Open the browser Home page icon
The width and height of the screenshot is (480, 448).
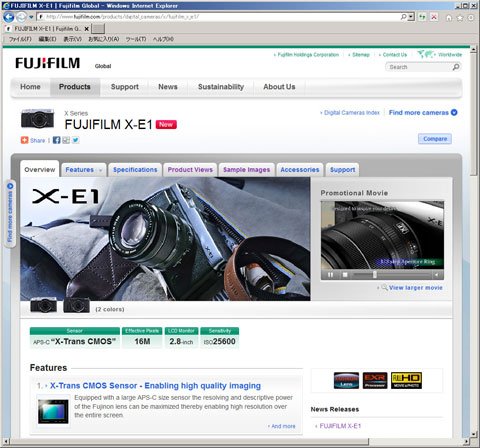pos(449,18)
